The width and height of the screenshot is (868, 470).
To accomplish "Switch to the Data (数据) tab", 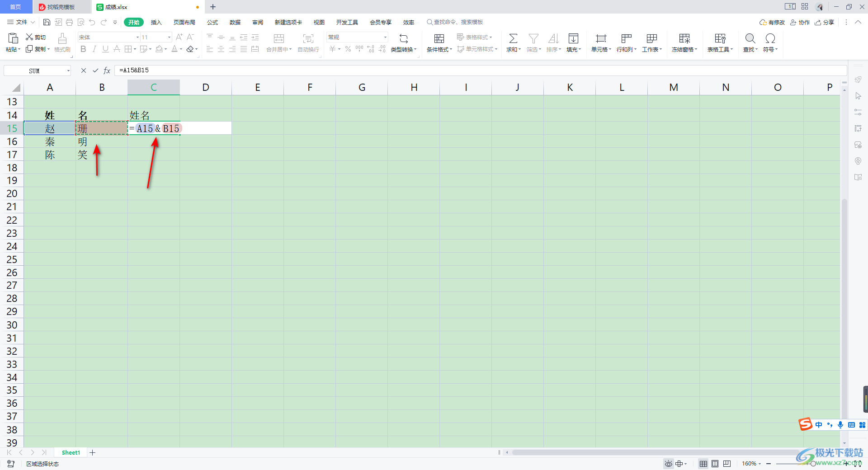I will pos(235,22).
